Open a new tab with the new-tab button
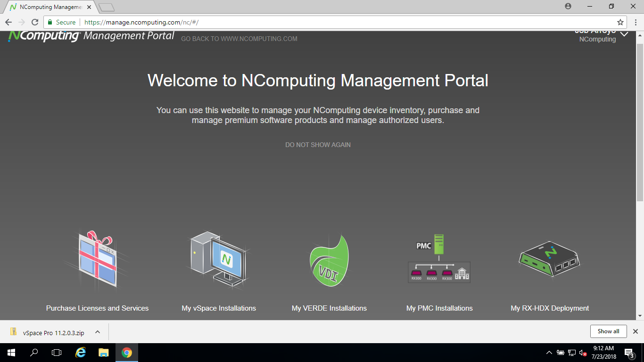The height and width of the screenshot is (362, 644). click(107, 7)
